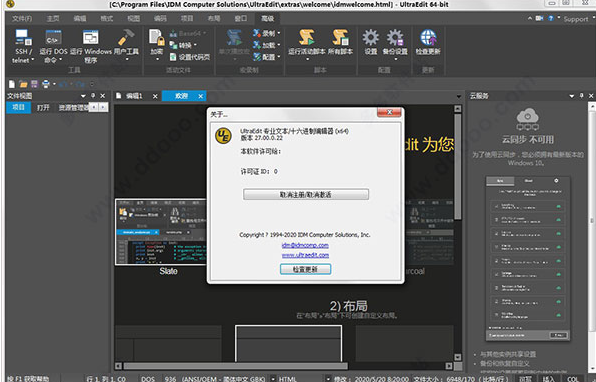Screen dimensions: 596x382
Task: Open the 设置 gear icon in ribbon
Action: click(371, 37)
